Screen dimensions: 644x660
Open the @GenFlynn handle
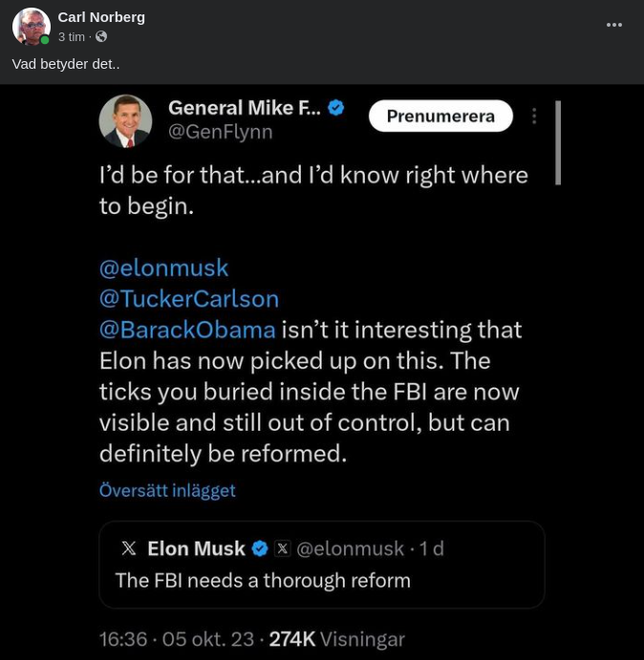pyautogui.click(x=220, y=133)
